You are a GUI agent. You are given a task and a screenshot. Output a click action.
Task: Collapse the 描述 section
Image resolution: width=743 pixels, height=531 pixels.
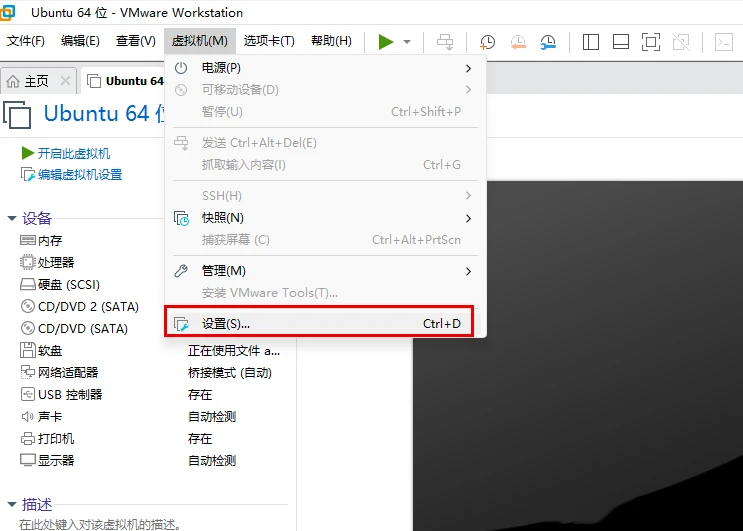(11, 504)
